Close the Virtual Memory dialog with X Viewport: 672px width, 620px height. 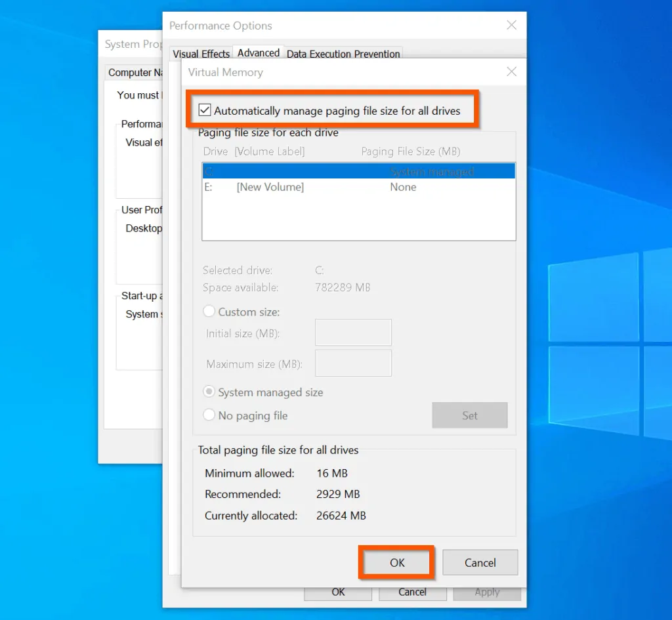click(511, 72)
